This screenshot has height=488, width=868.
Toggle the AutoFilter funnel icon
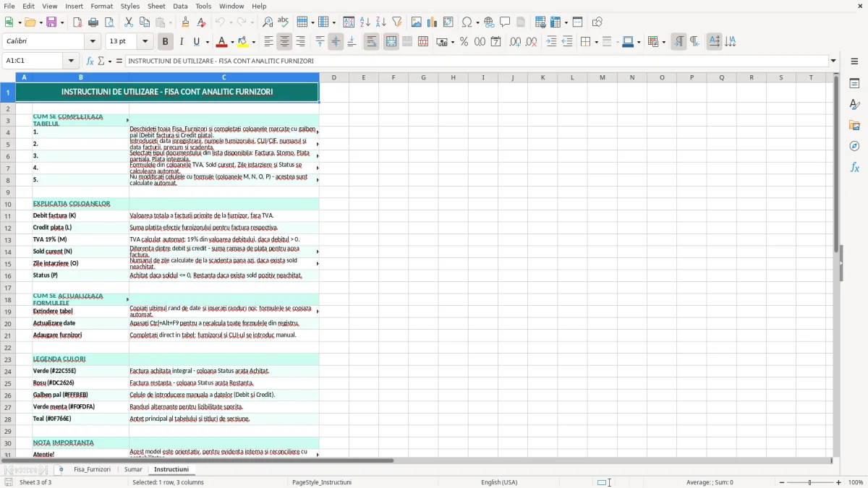(397, 22)
